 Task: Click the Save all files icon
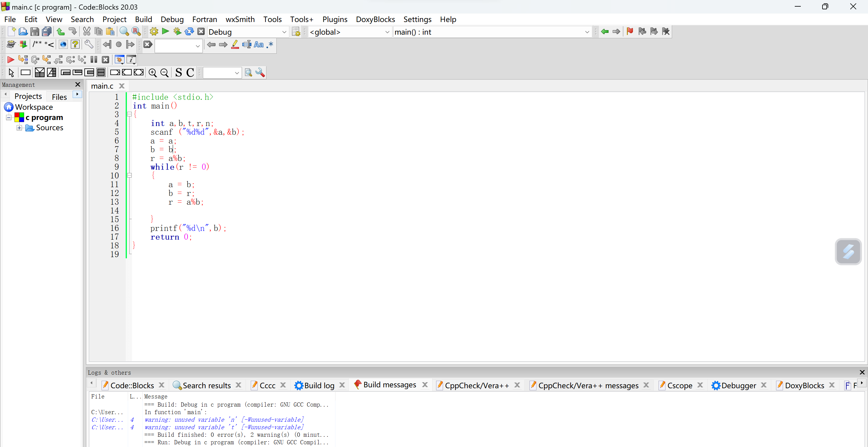pyautogui.click(x=47, y=32)
